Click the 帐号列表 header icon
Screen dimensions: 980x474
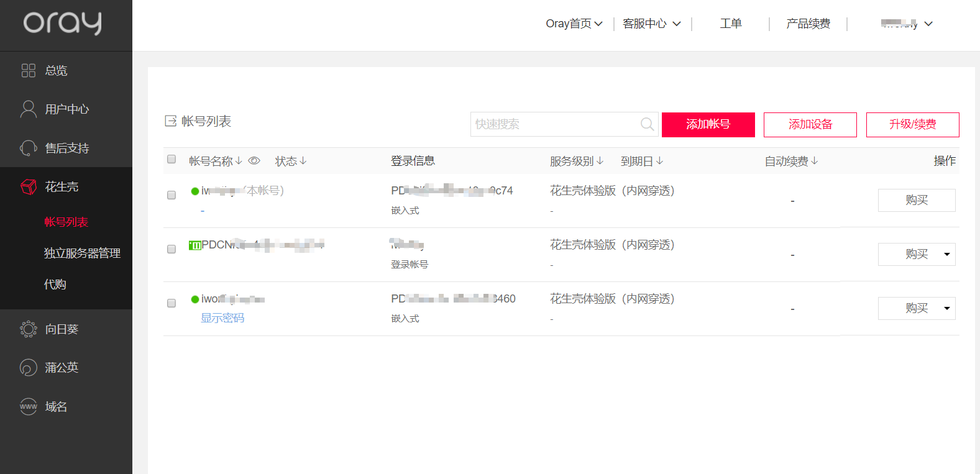[x=170, y=121]
